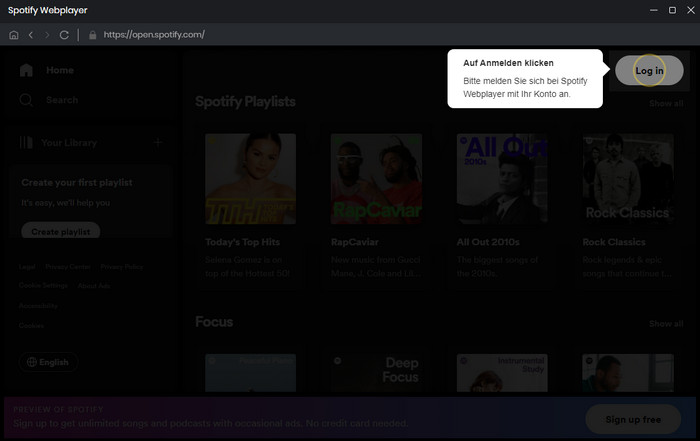Open the RapCaviar playlist cover
The image size is (700, 441).
click(x=376, y=179)
